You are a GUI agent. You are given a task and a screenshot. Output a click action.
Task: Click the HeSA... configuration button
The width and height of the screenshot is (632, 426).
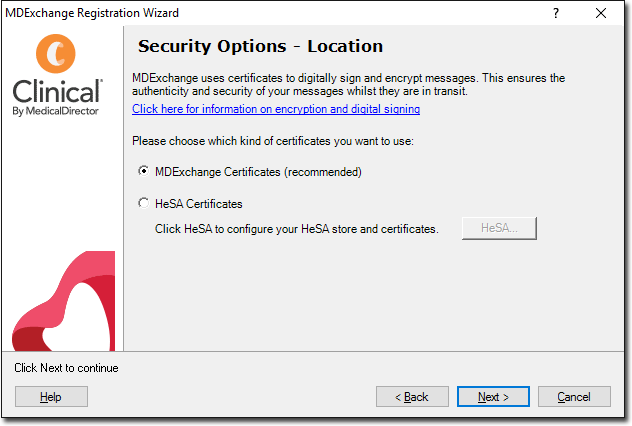click(x=499, y=228)
